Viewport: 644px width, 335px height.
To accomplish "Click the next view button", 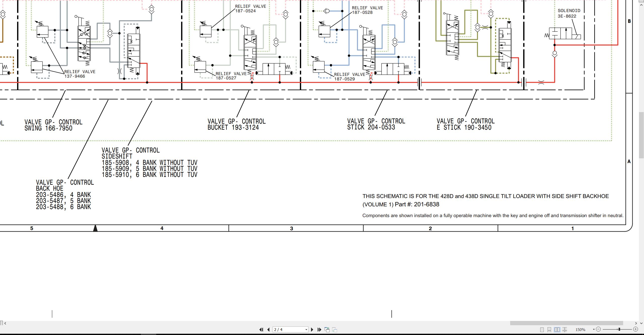I will tap(335, 329).
